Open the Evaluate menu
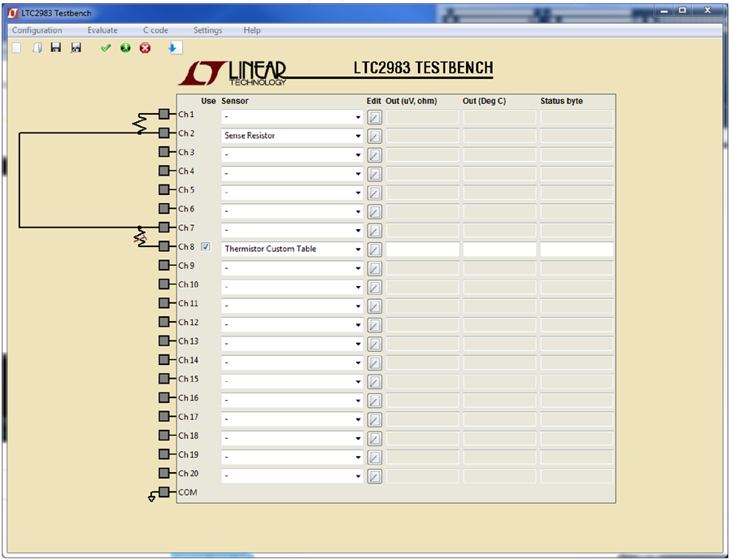732x560 pixels. (102, 30)
